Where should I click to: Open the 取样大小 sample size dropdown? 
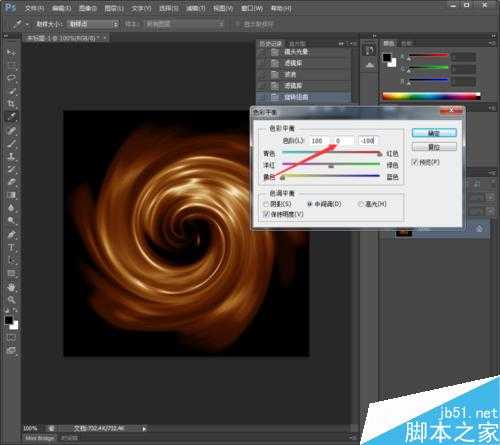click(x=93, y=24)
